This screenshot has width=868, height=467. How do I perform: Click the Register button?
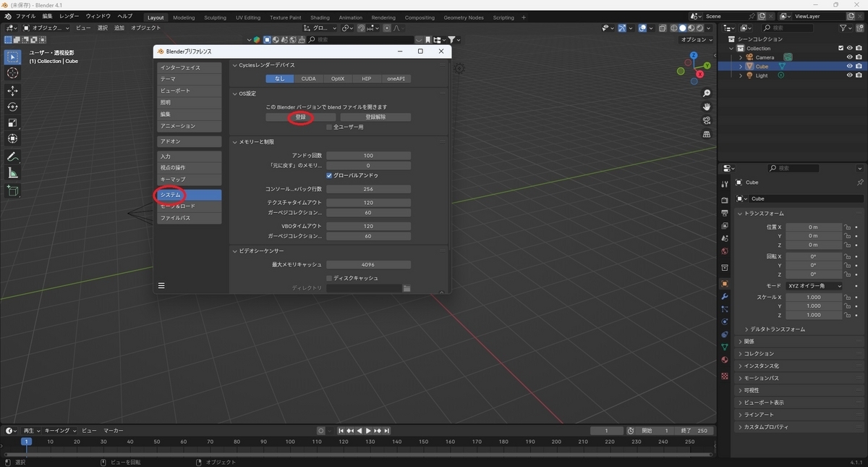300,117
